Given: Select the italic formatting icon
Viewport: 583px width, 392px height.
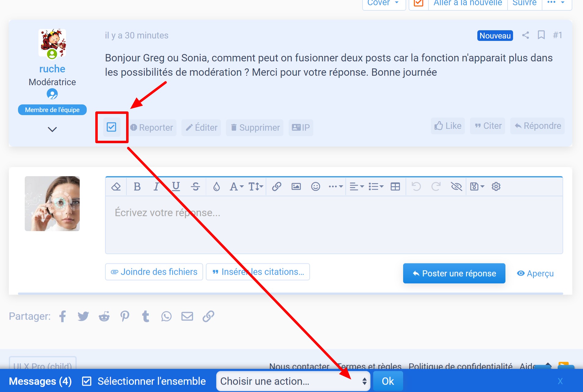Looking at the screenshot, I should [x=156, y=186].
